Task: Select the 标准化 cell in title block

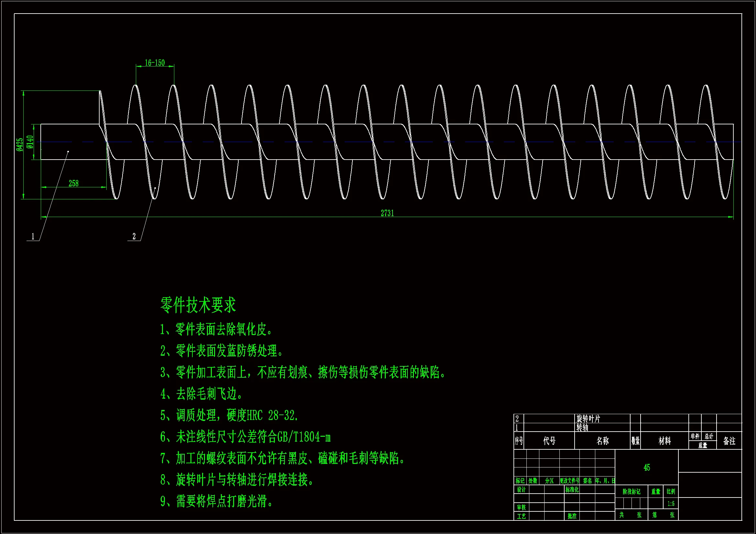Action: 572,490
